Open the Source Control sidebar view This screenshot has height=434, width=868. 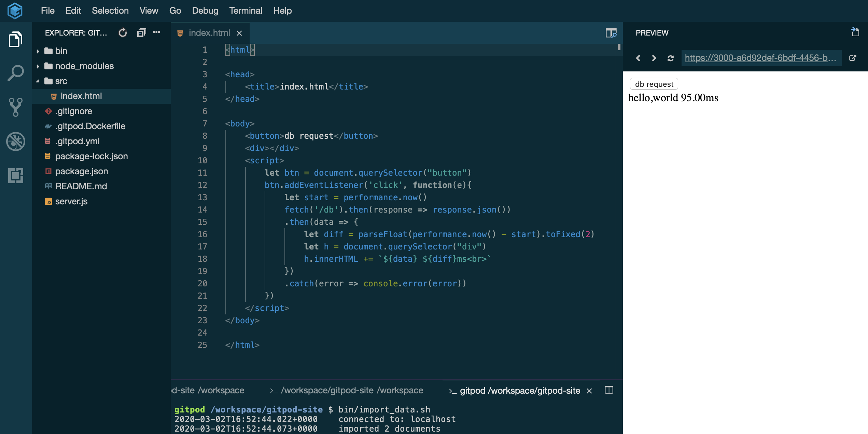point(16,107)
